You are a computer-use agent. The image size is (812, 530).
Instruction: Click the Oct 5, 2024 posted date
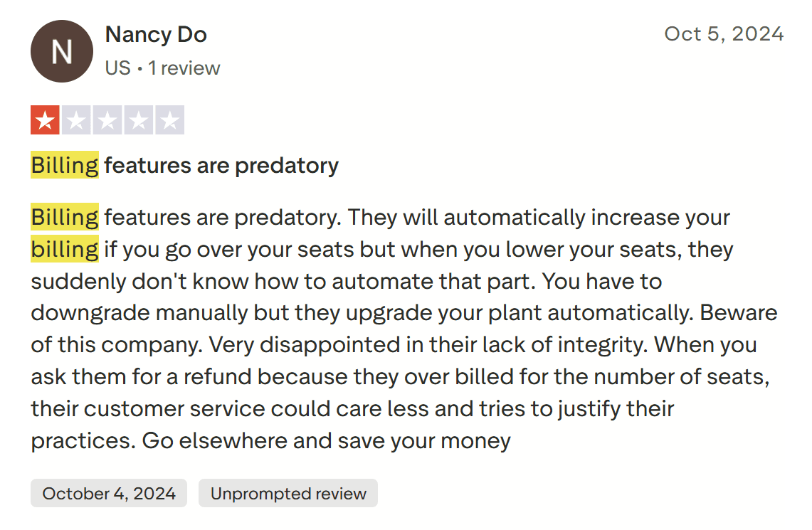pos(724,34)
